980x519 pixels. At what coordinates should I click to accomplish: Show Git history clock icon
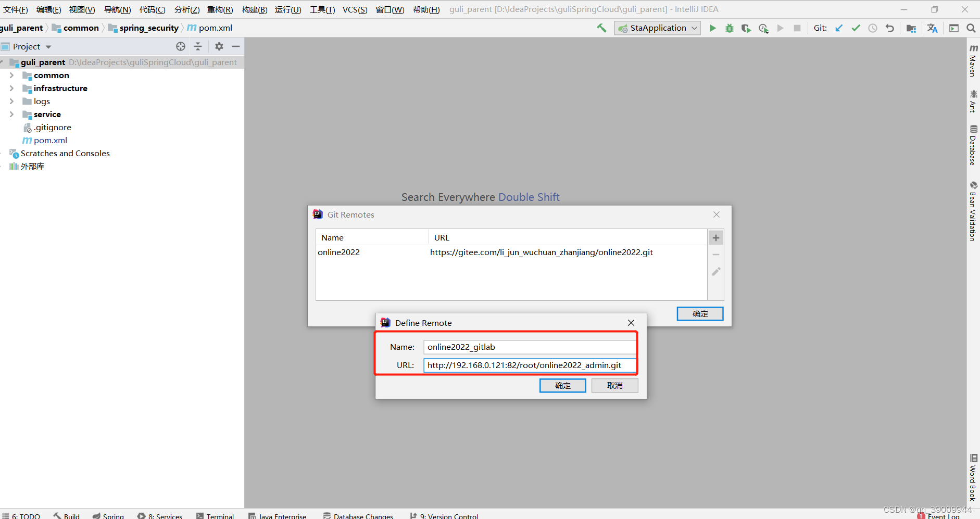873,28
